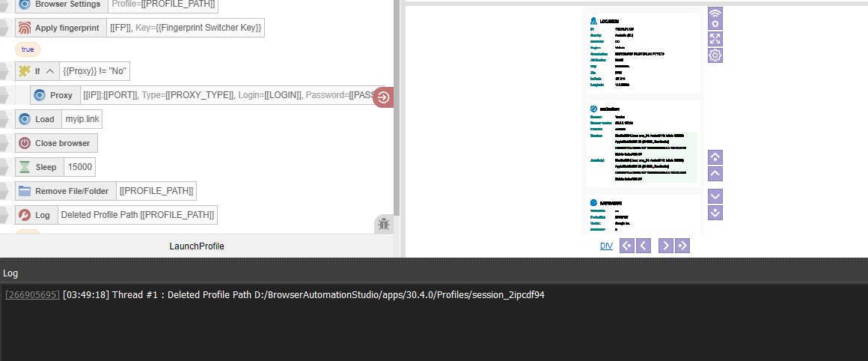Edit the Sleep value 15000 field
868x361 pixels.
pos(80,167)
